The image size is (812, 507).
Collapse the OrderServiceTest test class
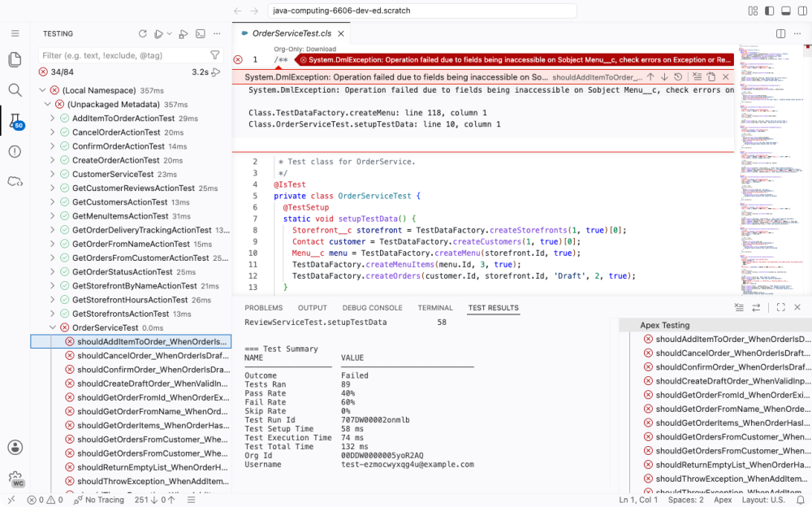pyautogui.click(x=52, y=327)
